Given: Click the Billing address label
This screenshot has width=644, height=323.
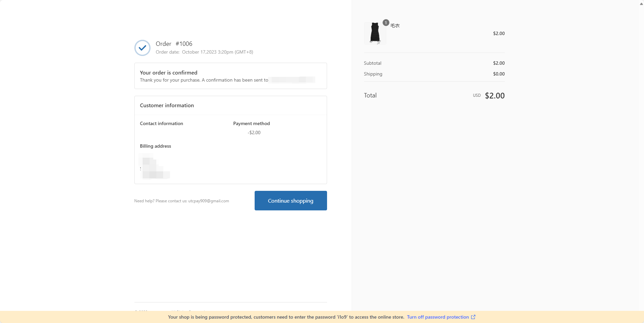Looking at the screenshot, I should (x=156, y=146).
